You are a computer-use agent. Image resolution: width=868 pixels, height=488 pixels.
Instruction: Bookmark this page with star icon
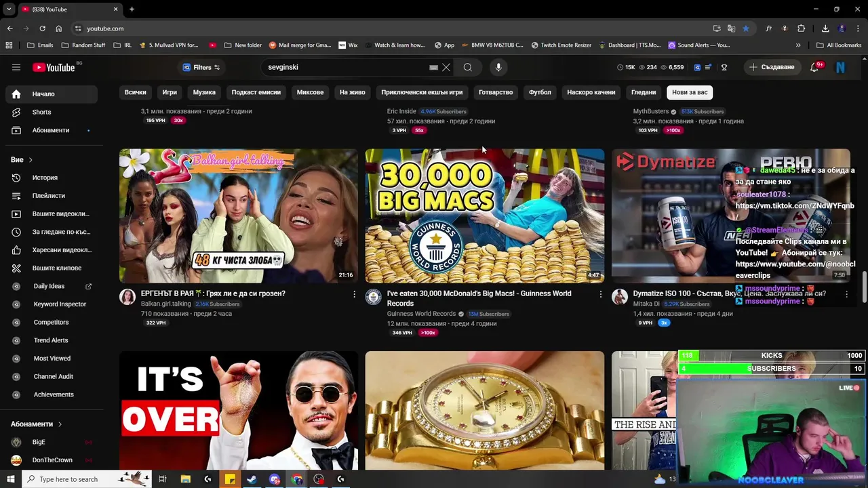coord(746,28)
